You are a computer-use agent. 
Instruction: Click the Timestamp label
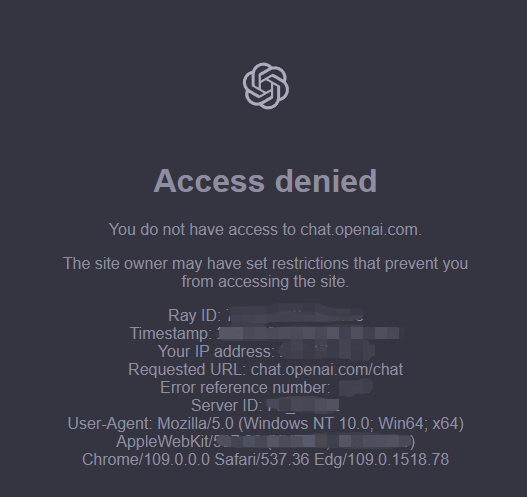[x=171, y=334]
